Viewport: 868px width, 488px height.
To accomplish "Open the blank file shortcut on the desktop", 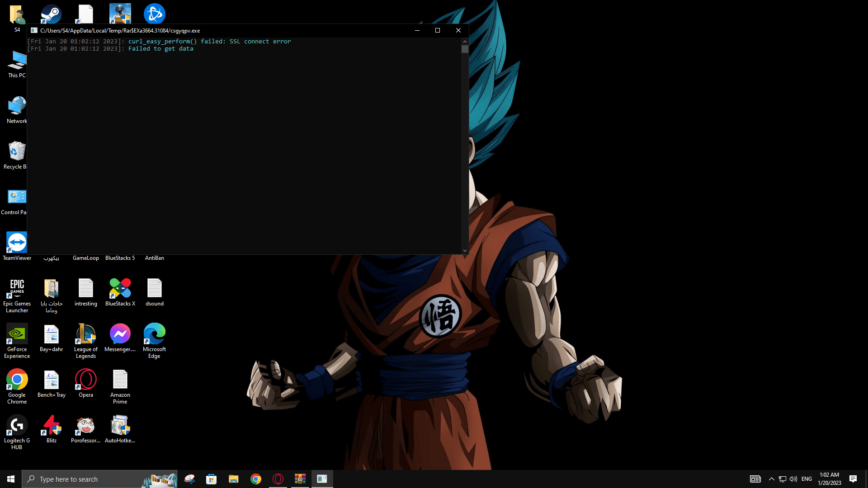I will coord(85,14).
